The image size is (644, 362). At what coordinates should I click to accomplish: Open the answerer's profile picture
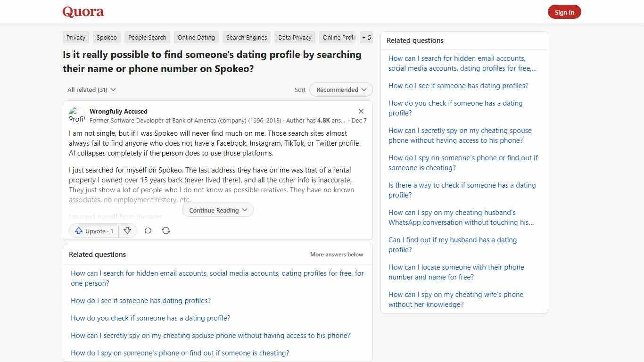tap(77, 115)
